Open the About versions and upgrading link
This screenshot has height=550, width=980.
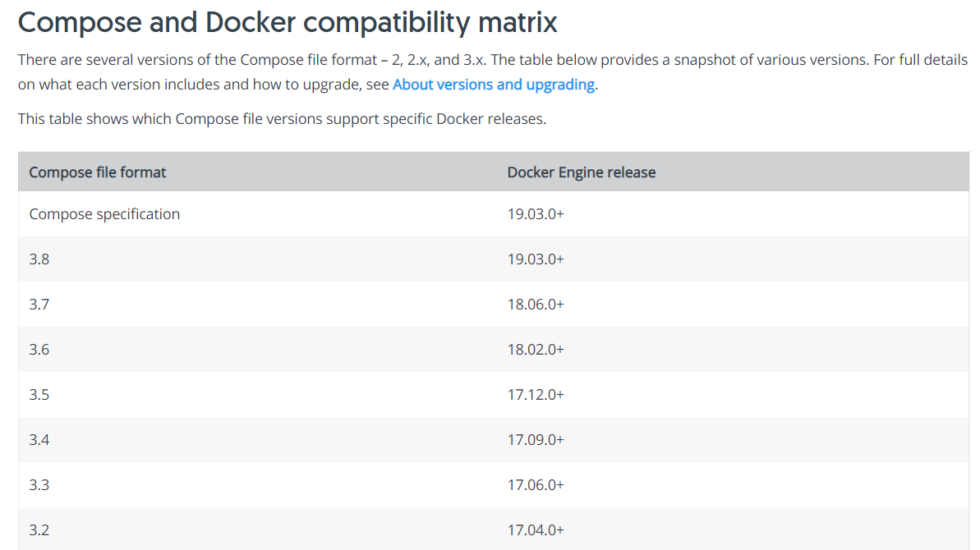point(494,85)
